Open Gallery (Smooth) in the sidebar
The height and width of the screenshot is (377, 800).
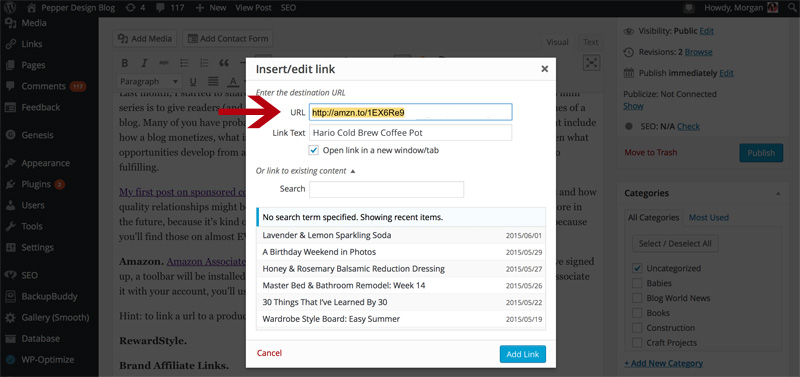click(x=55, y=317)
